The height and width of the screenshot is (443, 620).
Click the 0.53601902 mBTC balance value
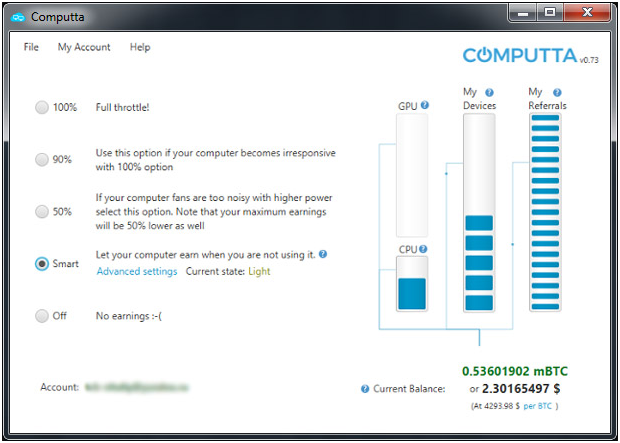[515, 371]
